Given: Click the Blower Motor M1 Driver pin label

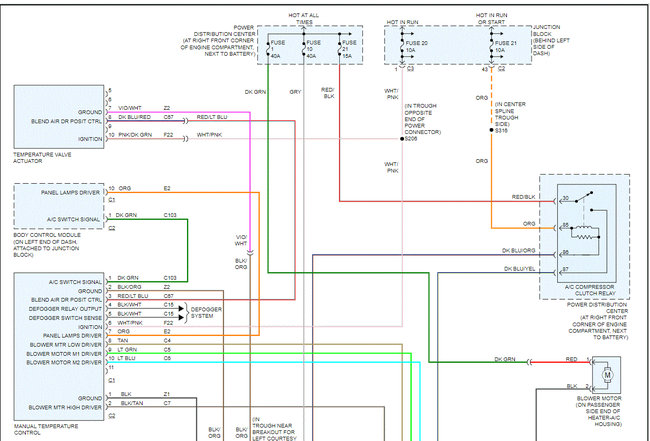Looking at the screenshot, I should (64, 354).
